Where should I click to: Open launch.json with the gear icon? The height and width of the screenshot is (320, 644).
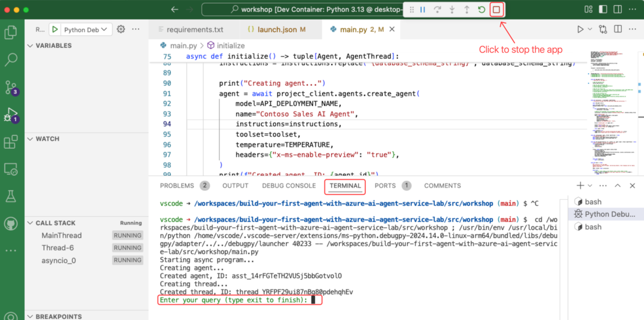(x=121, y=29)
